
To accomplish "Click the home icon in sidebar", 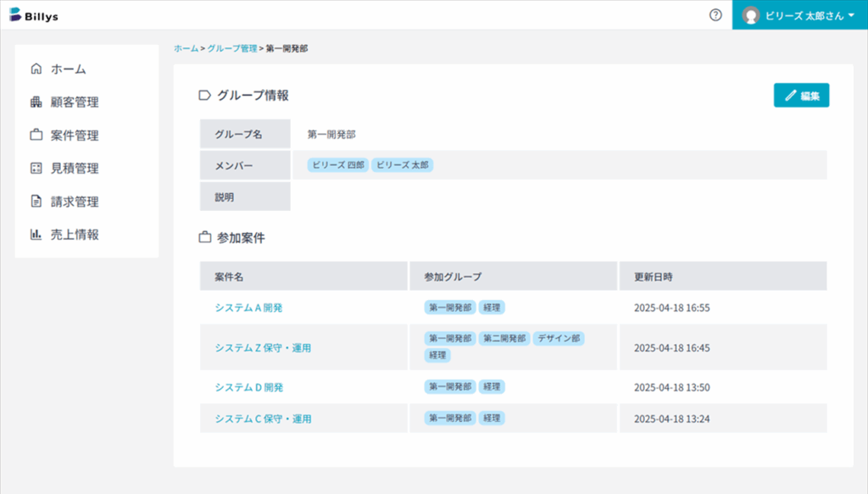I will [x=36, y=69].
